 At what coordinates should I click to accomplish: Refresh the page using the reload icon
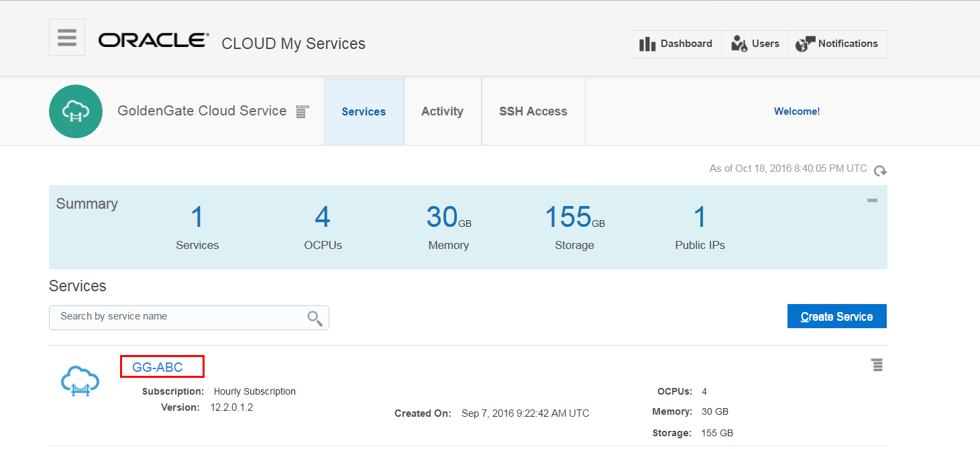[x=880, y=170]
